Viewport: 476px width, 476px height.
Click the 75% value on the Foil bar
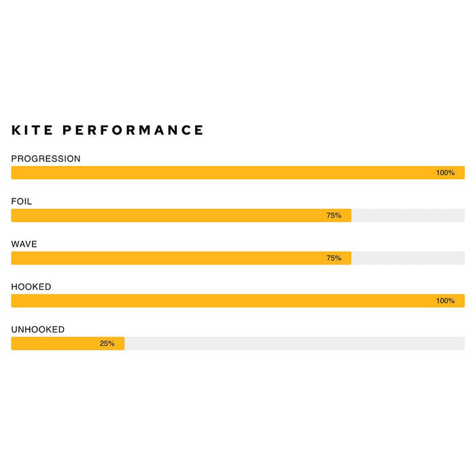coord(334,216)
